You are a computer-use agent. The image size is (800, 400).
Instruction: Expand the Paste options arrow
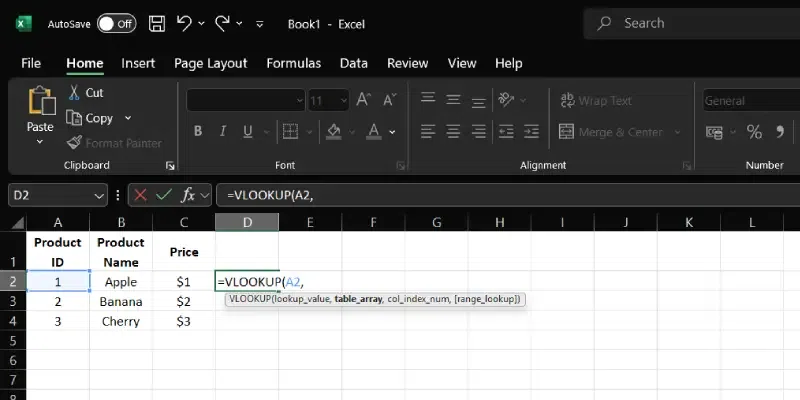[x=40, y=141]
